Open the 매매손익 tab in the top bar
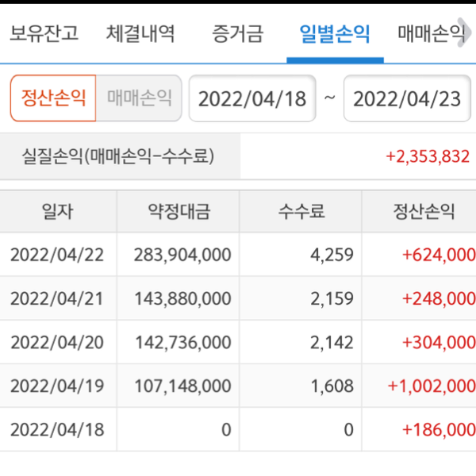This screenshot has height=476, width=476. click(431, 34)
